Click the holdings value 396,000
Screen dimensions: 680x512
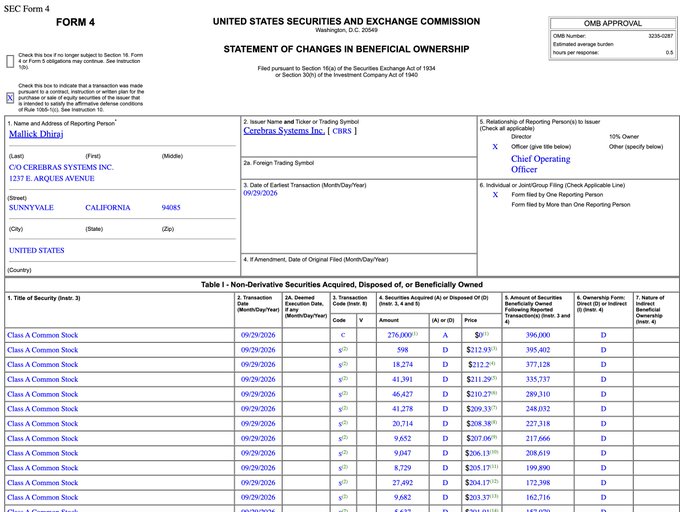click(x=538, y=335)
